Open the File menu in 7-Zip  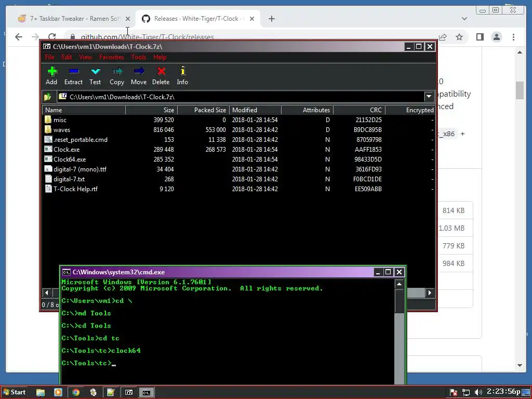[49, 57]
